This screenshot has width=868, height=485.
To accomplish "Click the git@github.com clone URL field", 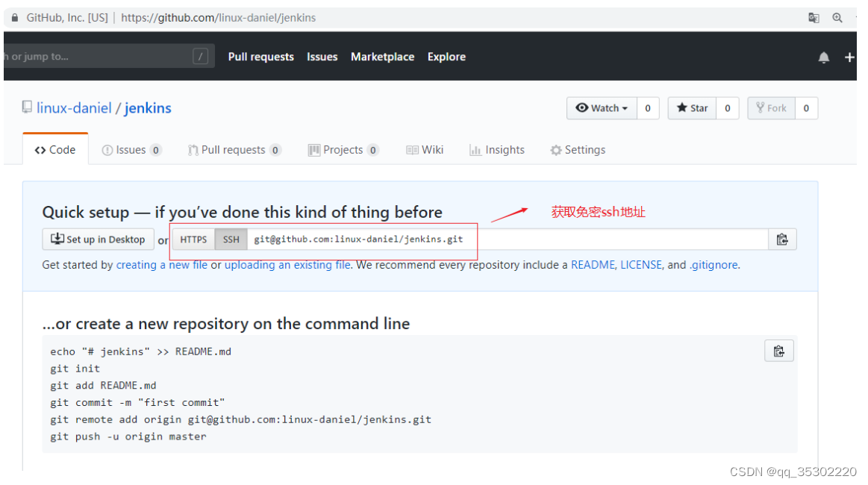I will (x=508, y=240).
